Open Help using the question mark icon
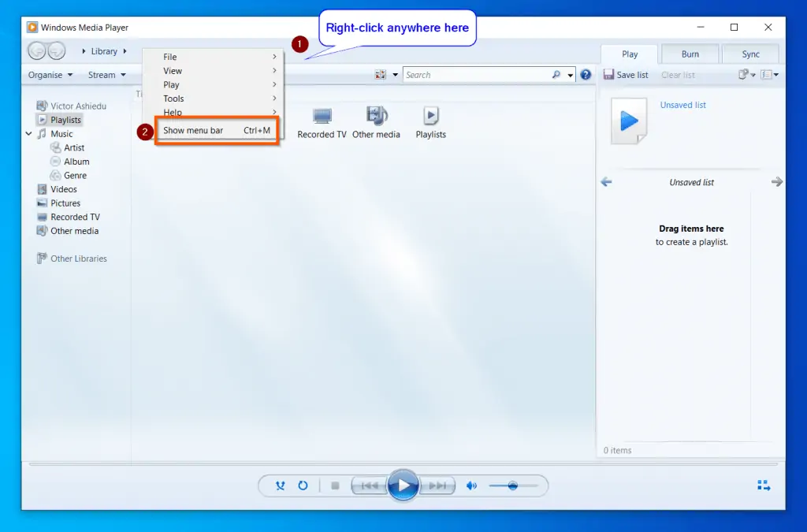807x532 pixels. (x=586, y=74)
